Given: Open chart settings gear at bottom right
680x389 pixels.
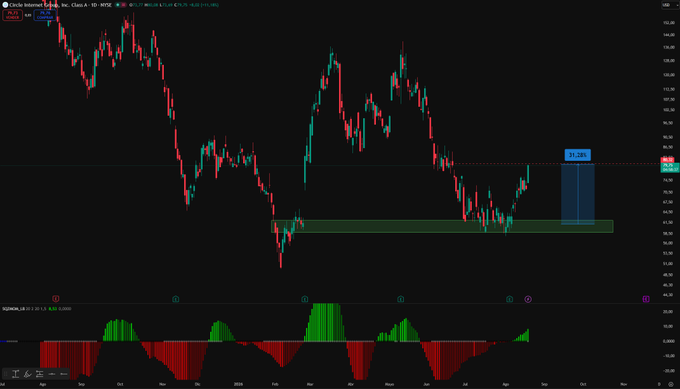Looking at the screenshot, I should coord(671,384).
